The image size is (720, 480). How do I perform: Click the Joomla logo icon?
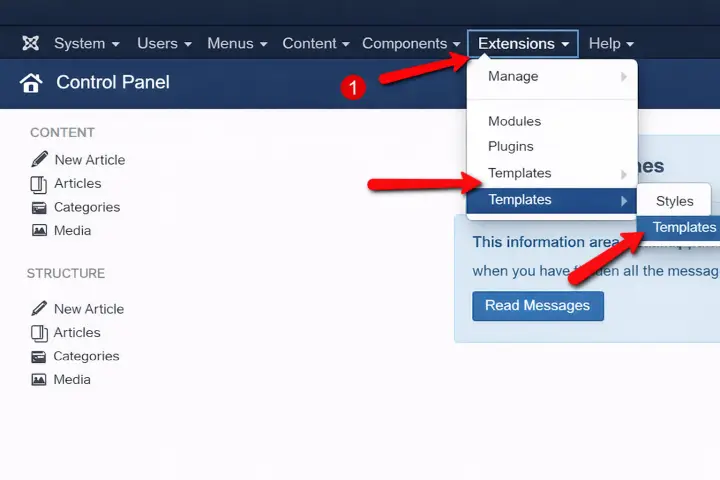(x=30, y=44)
